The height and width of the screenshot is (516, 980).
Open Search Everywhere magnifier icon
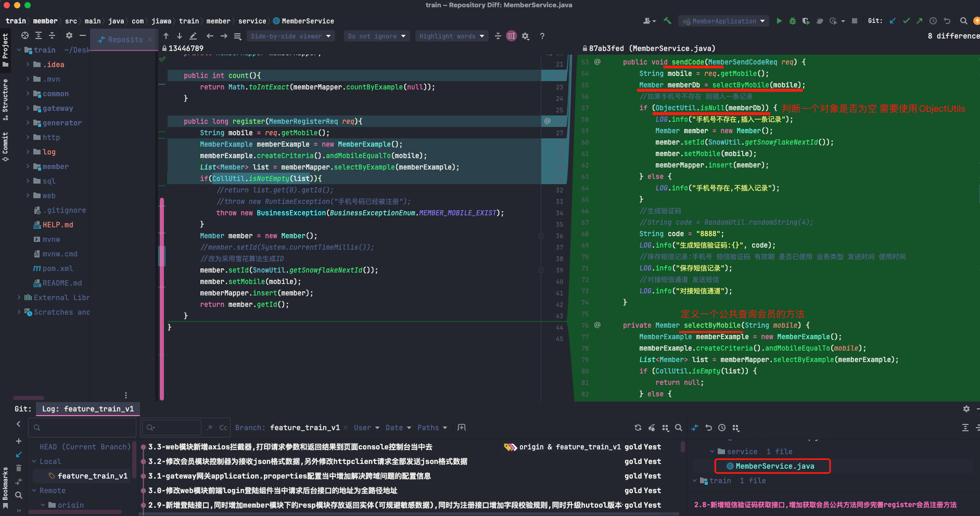pyautogui.click(x=964, y=21)
